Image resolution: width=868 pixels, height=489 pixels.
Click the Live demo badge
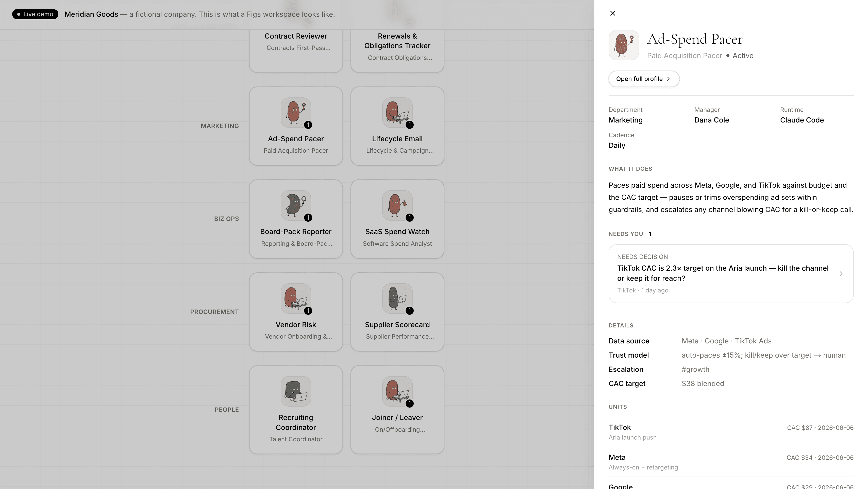35,14
